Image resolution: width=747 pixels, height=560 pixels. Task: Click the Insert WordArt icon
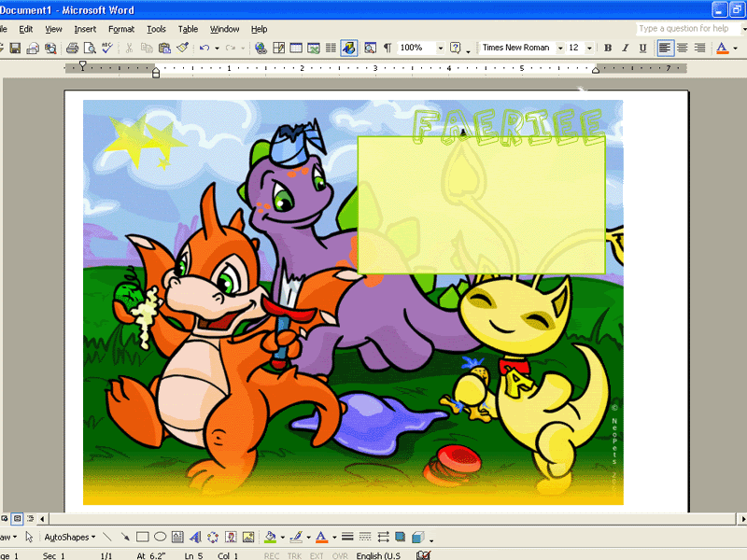pyautogui.click(x=195, y=538)
